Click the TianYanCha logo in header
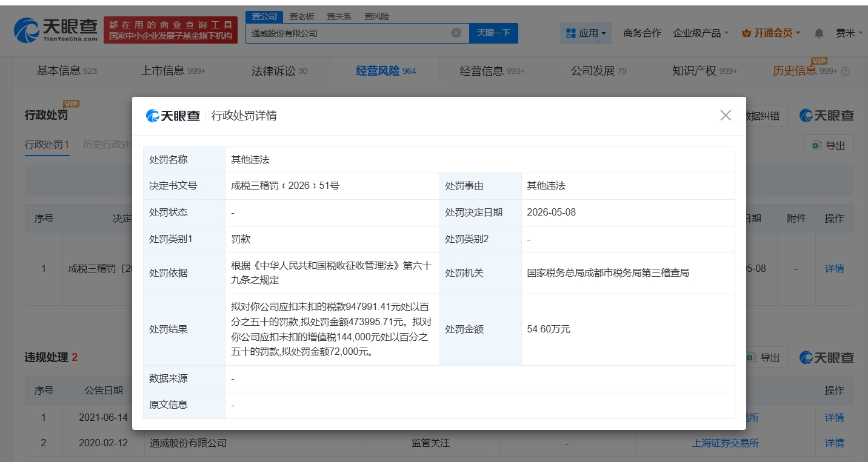The image size is (868, 462). [55, 30]
